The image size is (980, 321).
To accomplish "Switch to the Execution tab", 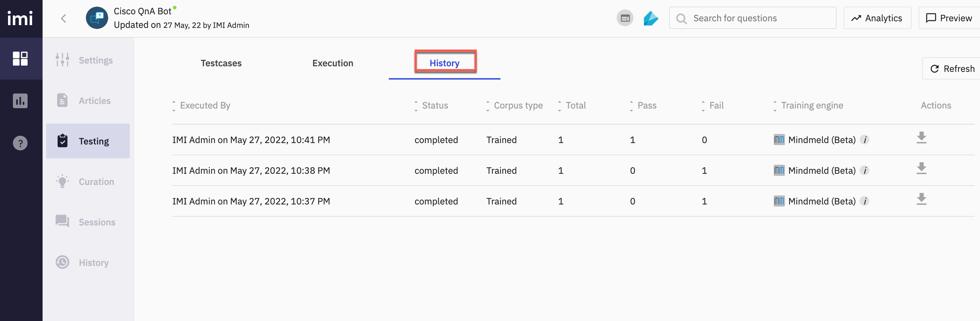I will (x=333, y=63).
